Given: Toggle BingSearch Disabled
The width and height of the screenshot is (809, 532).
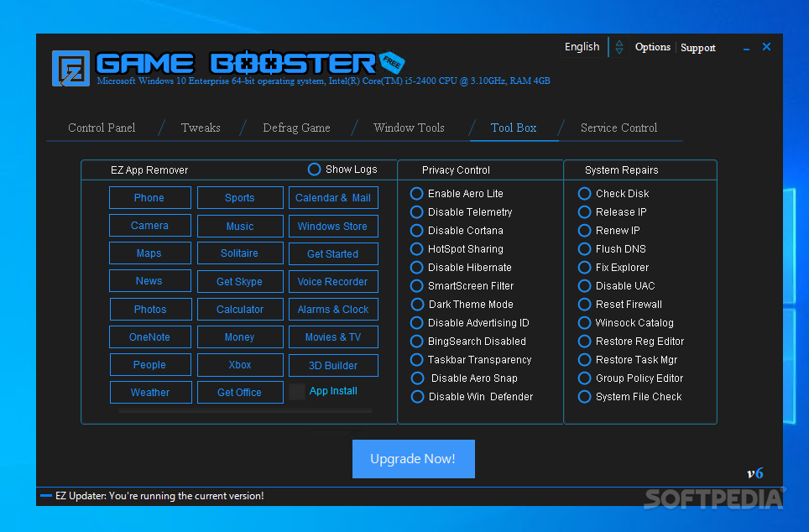Looking at the screenshot, I should [x=416, y=341].
